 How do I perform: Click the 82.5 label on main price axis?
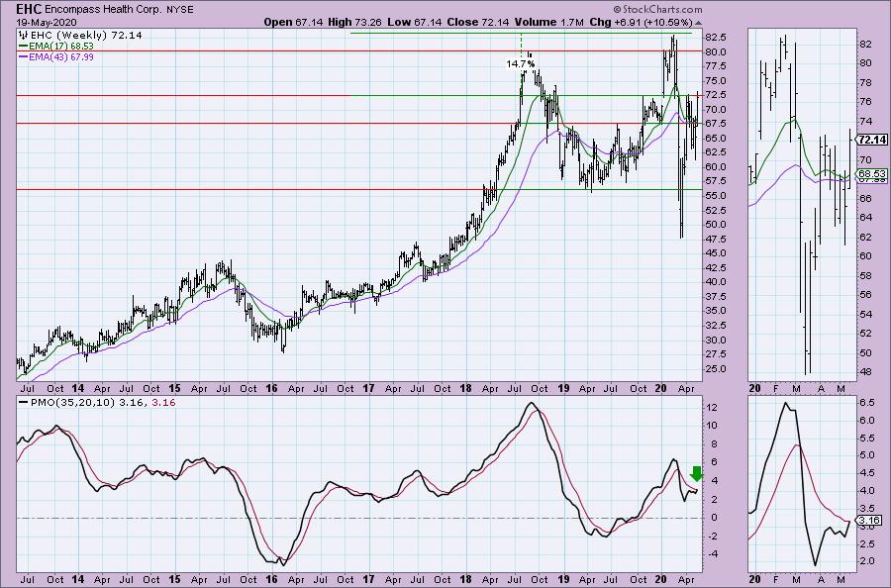pyautogui.click(x=716, y=38)
